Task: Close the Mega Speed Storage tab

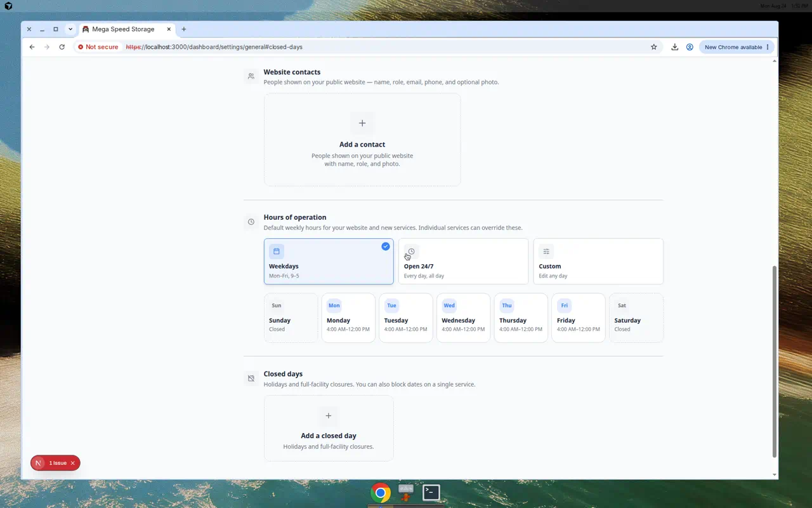Action: coord(169,29)
